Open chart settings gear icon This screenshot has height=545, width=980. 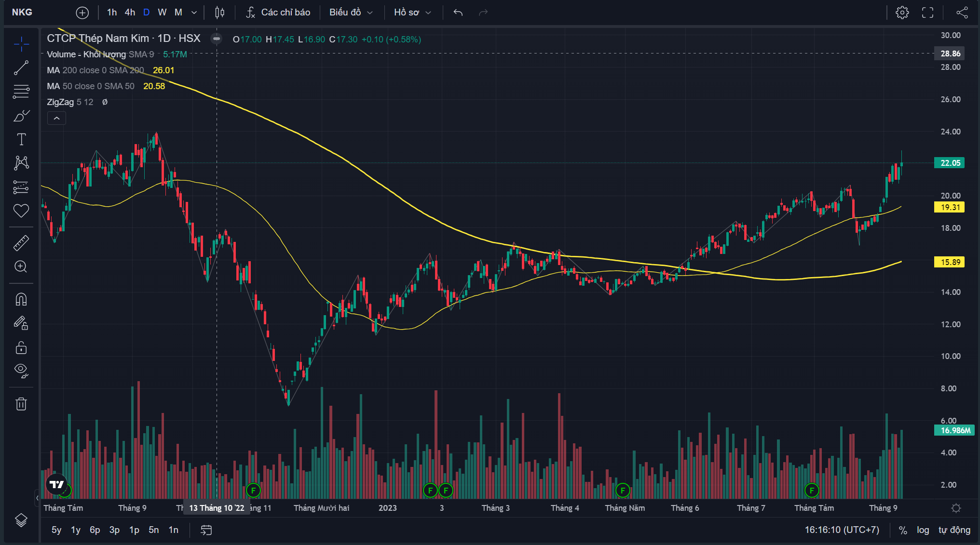tap(902, 13)
